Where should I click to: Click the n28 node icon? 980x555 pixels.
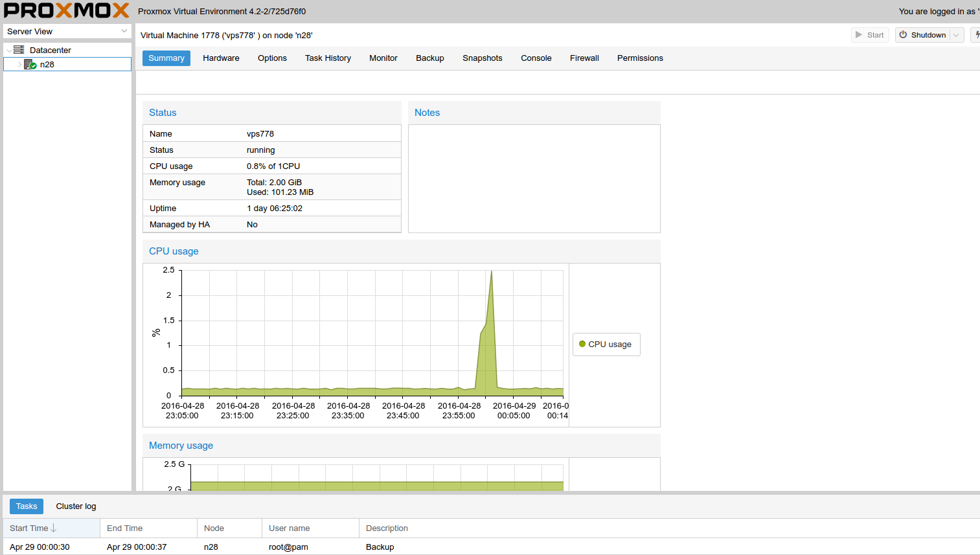click(30, 65)
